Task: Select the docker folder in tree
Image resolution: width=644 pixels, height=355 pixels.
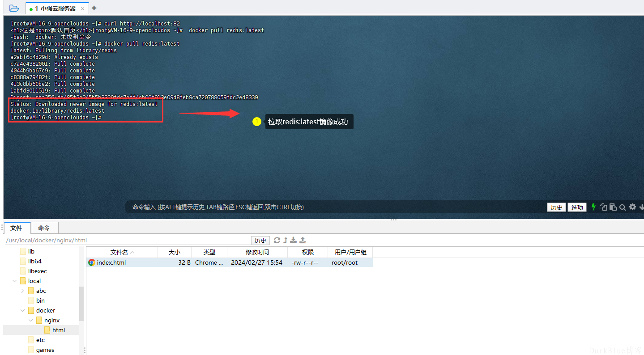Action: coord(46,310)
